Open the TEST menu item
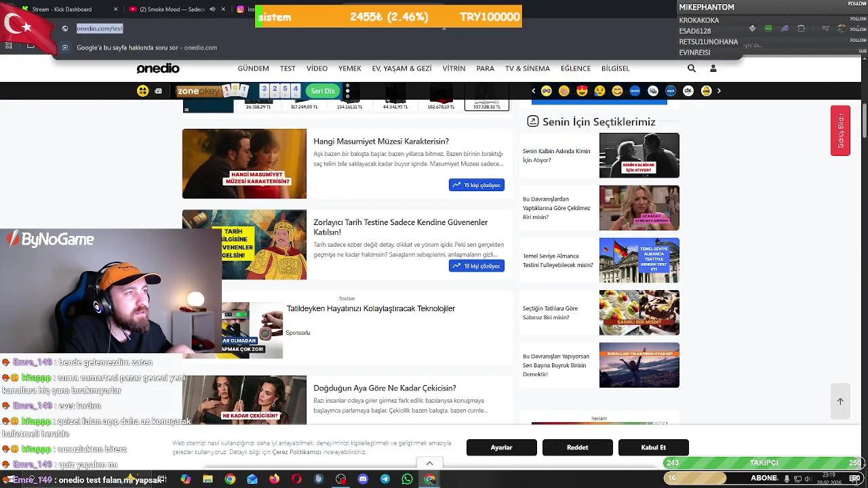Screen dimensions: 868x488 (x=288, y=68)
